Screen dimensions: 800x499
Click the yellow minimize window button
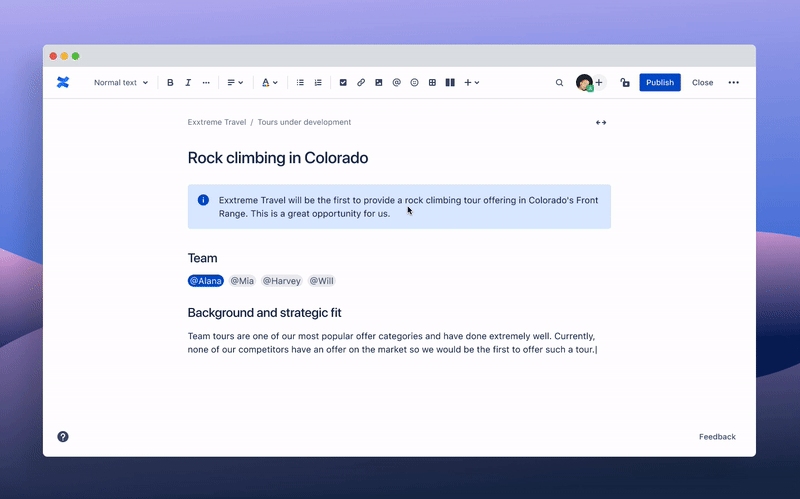pyautogui.click(x=64, y=56)
